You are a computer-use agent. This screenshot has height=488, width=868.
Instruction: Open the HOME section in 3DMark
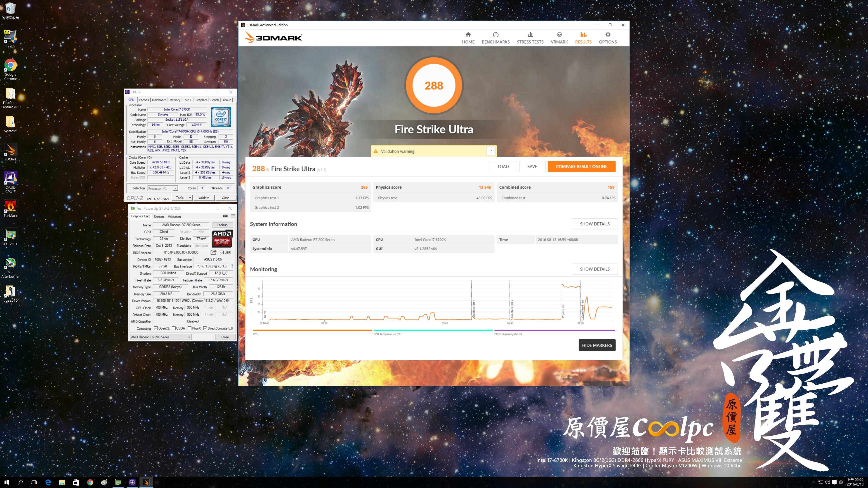point(468,38)
